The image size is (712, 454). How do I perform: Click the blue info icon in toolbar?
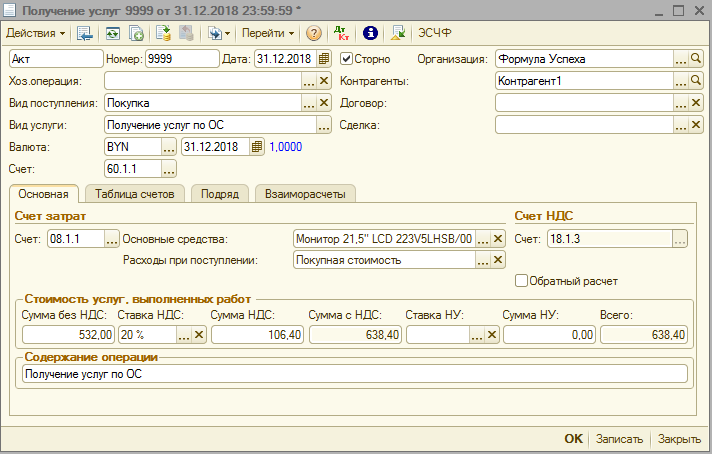(x=368, y=33)
